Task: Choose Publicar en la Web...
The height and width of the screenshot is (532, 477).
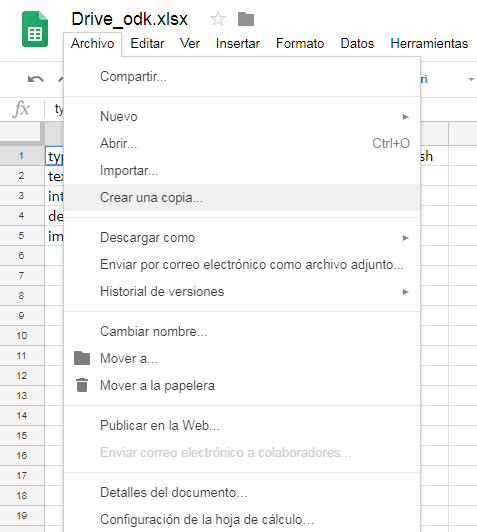Action: pos(242,425)
